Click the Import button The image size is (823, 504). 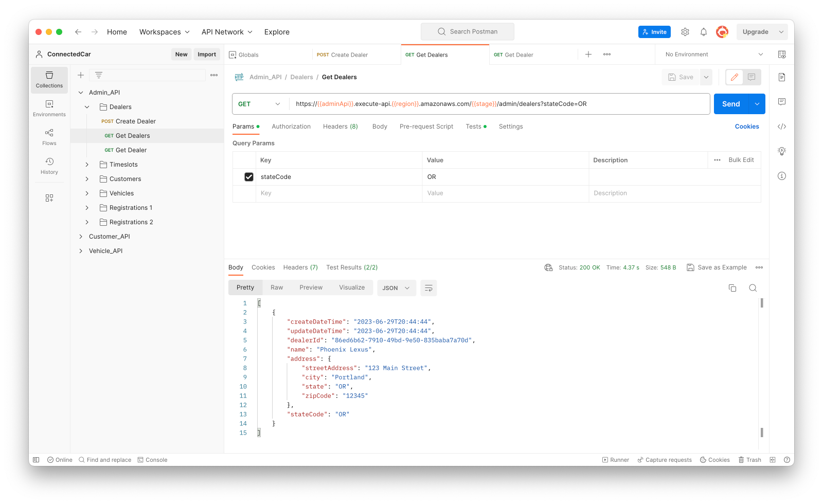point(207,55)
